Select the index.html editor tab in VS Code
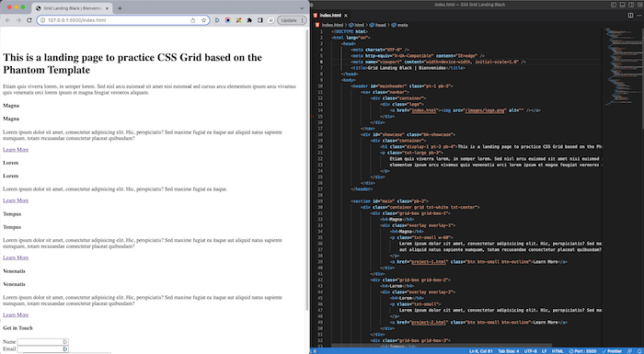644x354 pixels. pos(330,16)
